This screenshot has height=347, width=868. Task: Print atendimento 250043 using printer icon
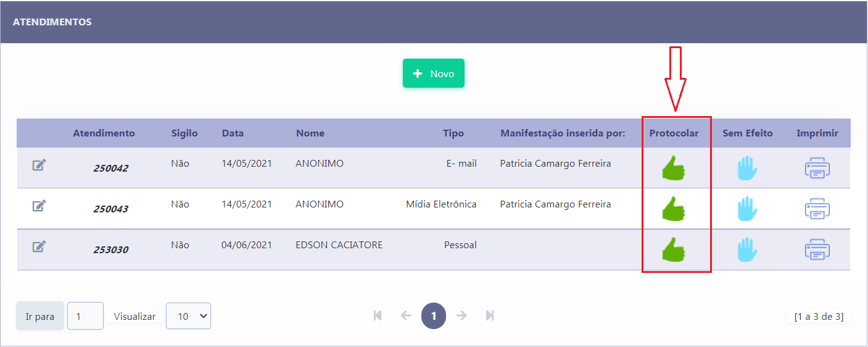817,209
